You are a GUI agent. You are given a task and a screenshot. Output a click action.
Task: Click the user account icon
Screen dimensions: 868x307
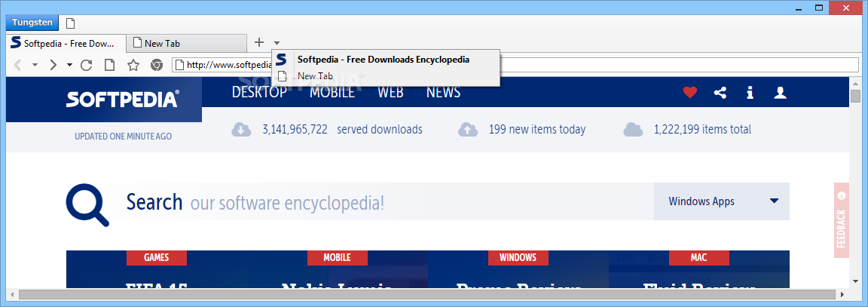tap(781, 93)
